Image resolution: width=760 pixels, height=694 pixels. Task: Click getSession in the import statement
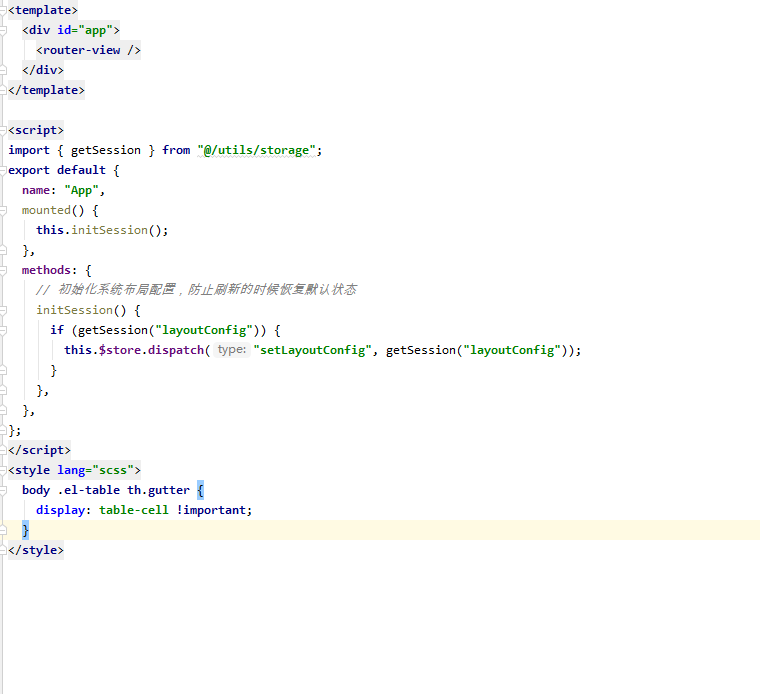tap(106, 150)
